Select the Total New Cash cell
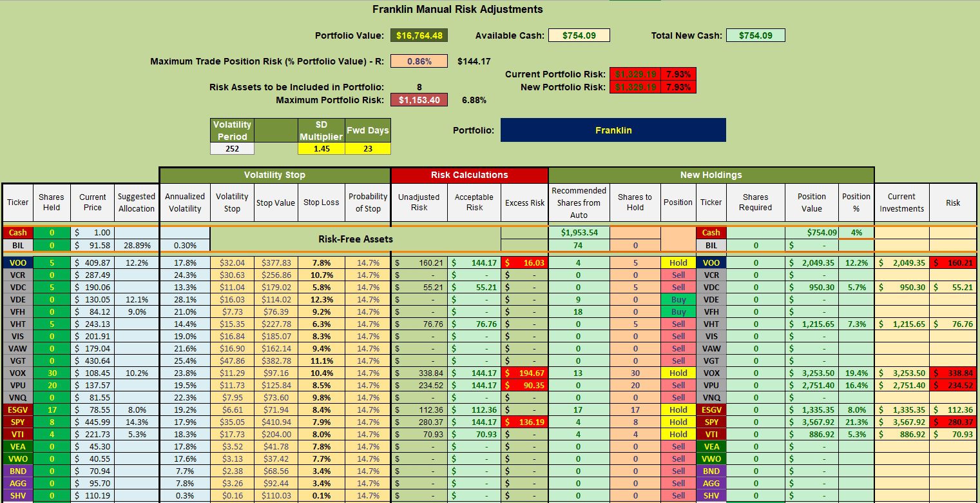This screenshot has height=503, width=980. pos(755,35)
